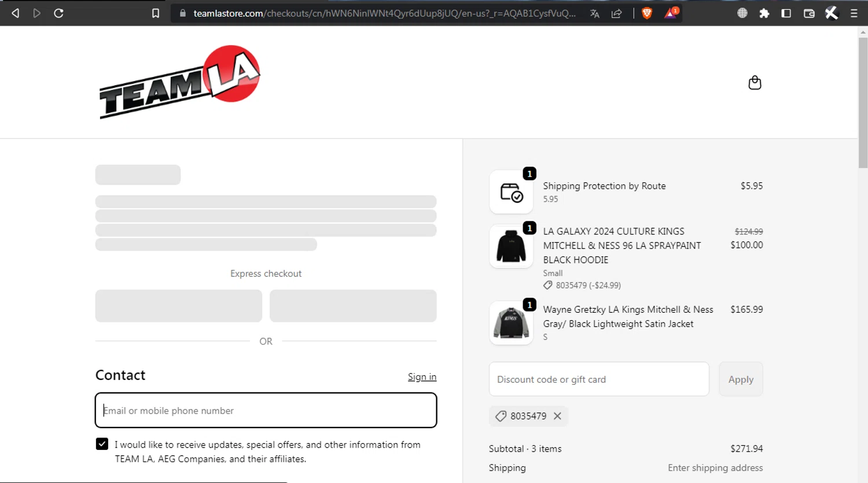Click the Wayne Gretzky jacket thumbnail
Image resolution: width=868 pixels, height=483 pixels.
pos(511,323)
